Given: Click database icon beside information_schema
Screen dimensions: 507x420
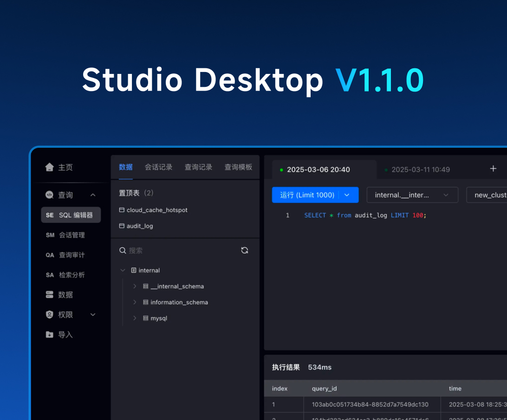Looking at the screenshot, I should coord(145,302).
